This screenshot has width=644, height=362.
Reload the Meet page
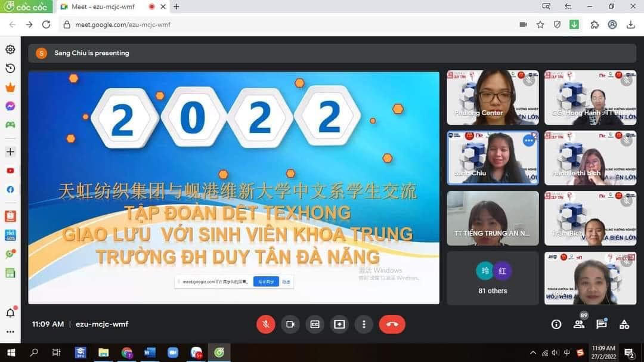pos(46,24)
